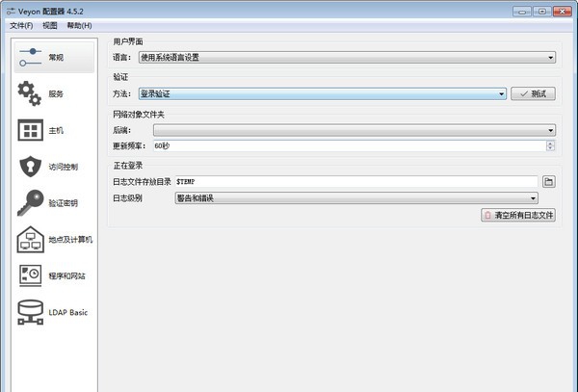
Task: Click the 日志文件存放目录 $TEMP field
Action: 356,182
